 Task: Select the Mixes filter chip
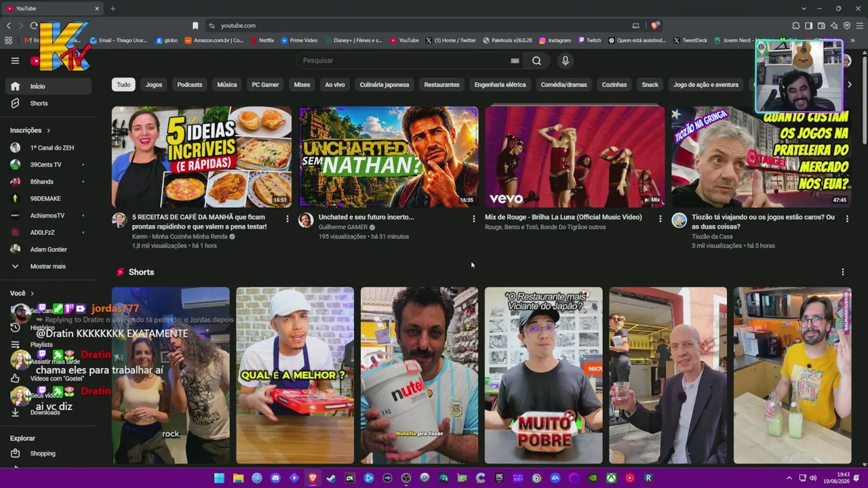(x=302, y=85)
